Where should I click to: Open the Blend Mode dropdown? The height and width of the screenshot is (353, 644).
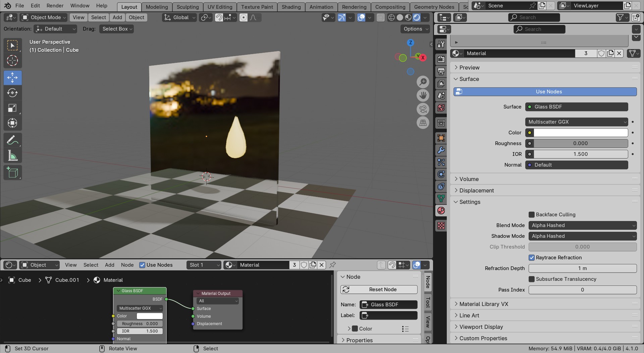[x=582, y=225]
